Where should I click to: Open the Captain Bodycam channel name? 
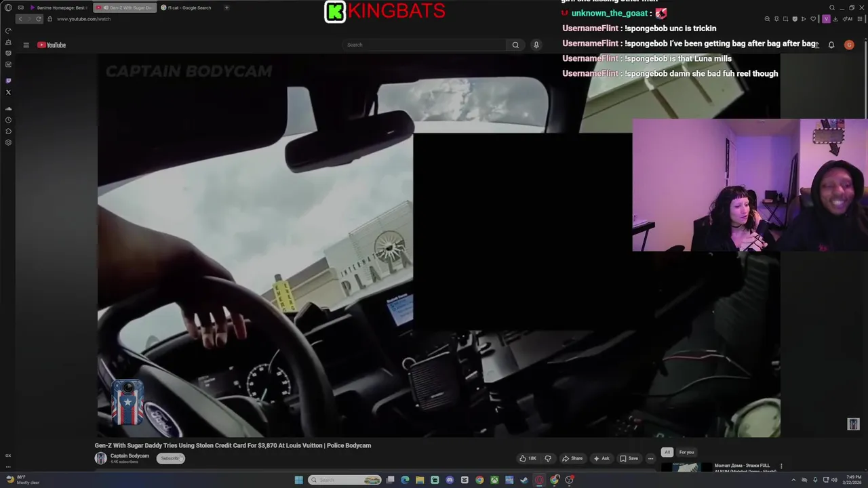point(130,455)
